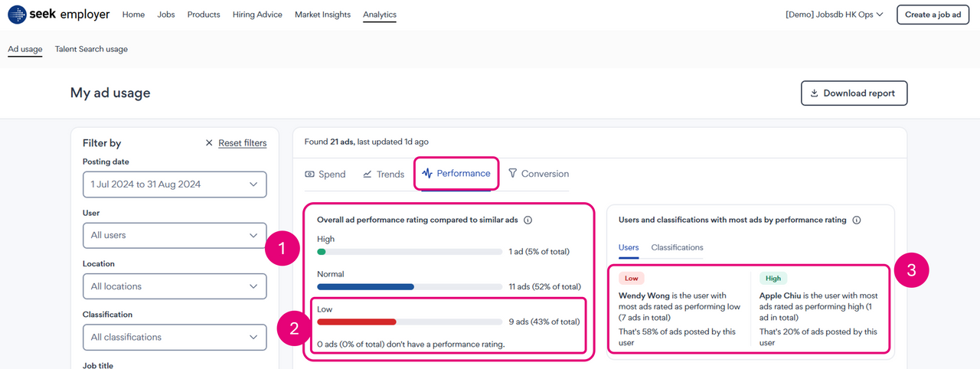Image resolution: width=980 pixels, height=369 pixels.
Task: Open the Market Insights menu item
Action: [x=322, y=15]
